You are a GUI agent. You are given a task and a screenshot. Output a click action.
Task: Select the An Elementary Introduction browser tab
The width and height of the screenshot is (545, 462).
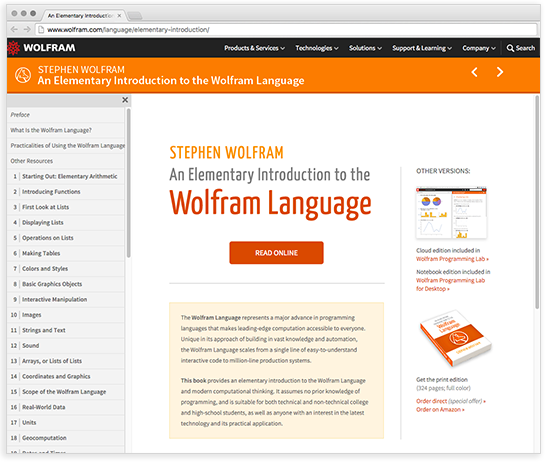coord(83,15)
